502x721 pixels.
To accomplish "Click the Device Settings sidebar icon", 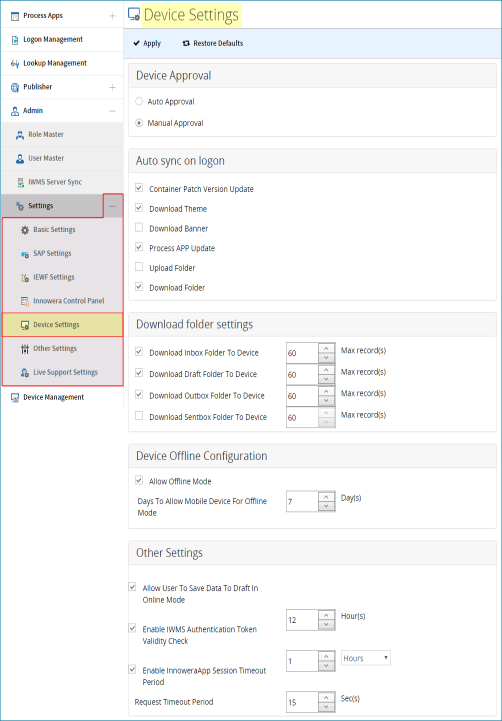I will 25,325.
